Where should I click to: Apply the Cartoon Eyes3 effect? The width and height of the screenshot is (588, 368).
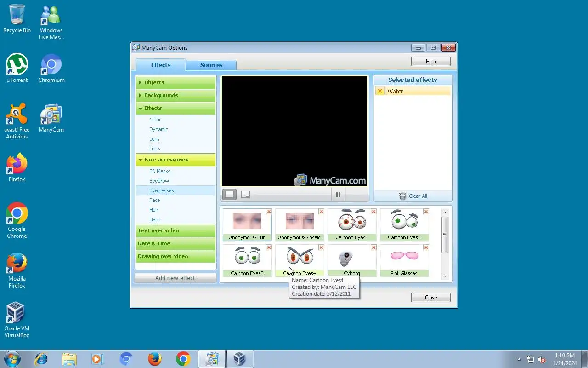[247, 260]
